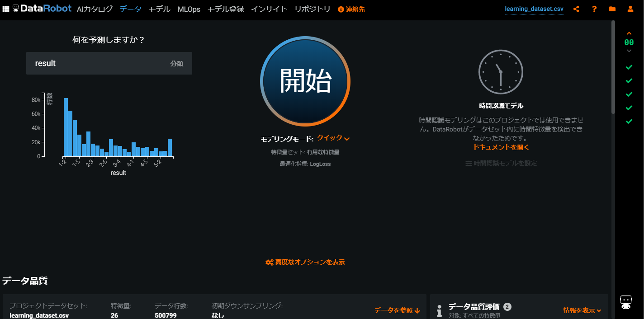Expand 情報を表示 in data quality
This screenshot has height=319, width=644.
coord(582,310)
